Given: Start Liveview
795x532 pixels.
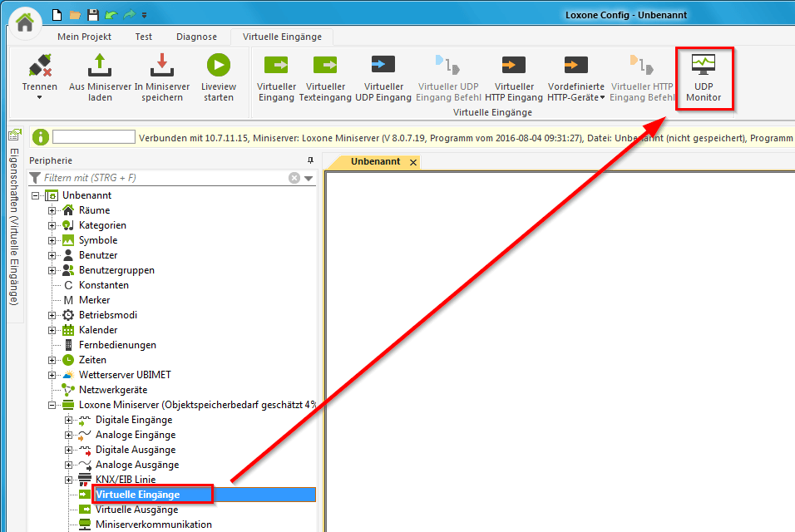Looking at the screenshot, I should [x=218, y=79].
